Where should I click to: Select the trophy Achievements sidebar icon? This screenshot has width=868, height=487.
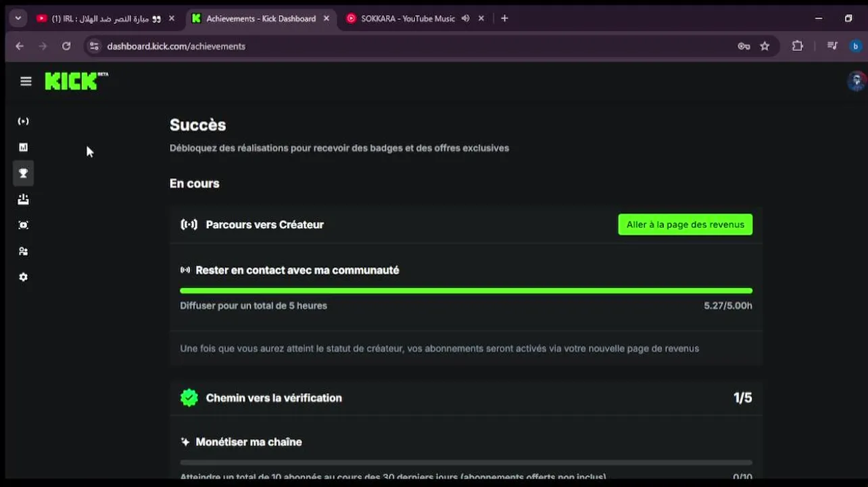pos(23,174)
